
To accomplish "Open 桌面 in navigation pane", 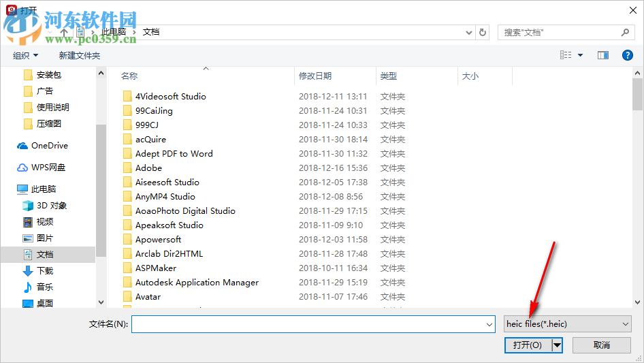I will [38, 303].
